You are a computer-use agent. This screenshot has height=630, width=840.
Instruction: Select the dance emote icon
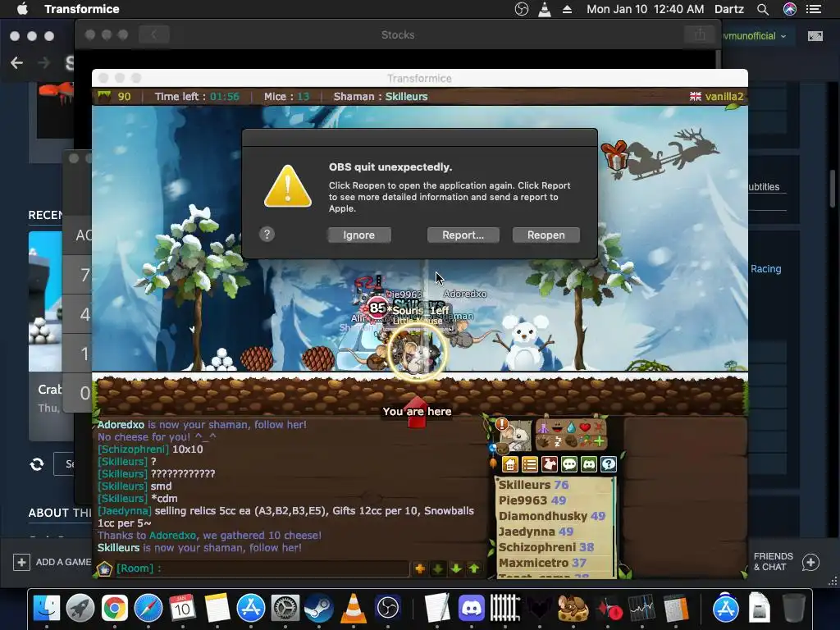[x=543, y=427]
